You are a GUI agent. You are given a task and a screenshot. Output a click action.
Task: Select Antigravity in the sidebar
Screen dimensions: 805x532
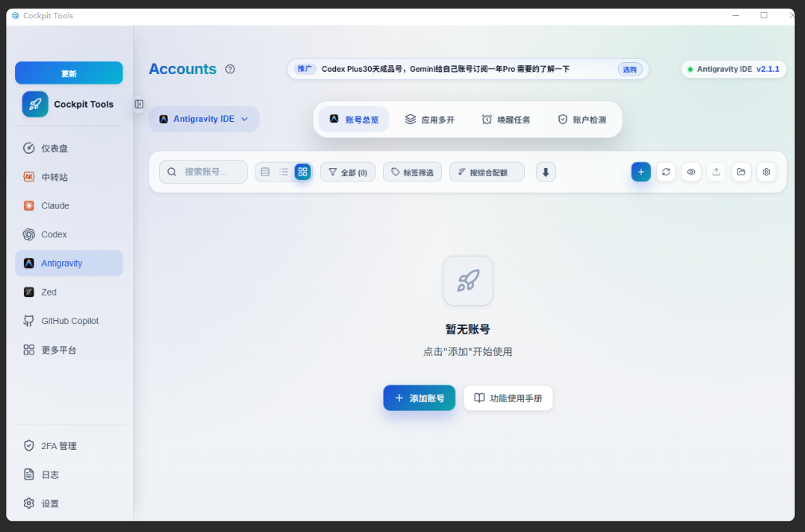[x=68, y=264]
